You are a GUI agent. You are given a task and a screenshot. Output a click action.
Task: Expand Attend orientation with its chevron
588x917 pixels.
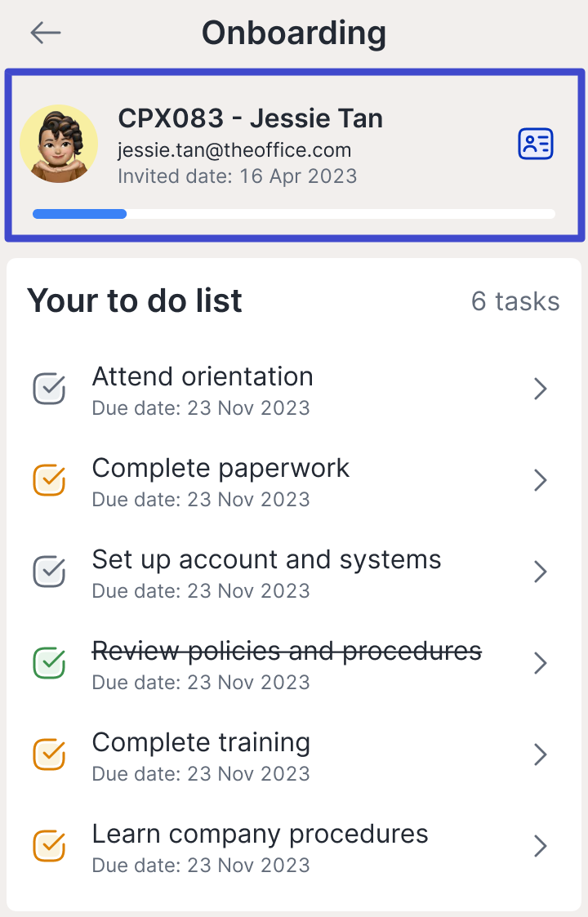click(540, 389)
